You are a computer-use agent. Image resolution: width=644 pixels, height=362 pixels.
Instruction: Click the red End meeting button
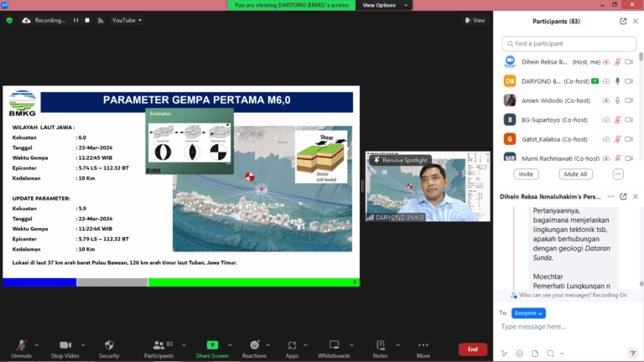(472, 349)
